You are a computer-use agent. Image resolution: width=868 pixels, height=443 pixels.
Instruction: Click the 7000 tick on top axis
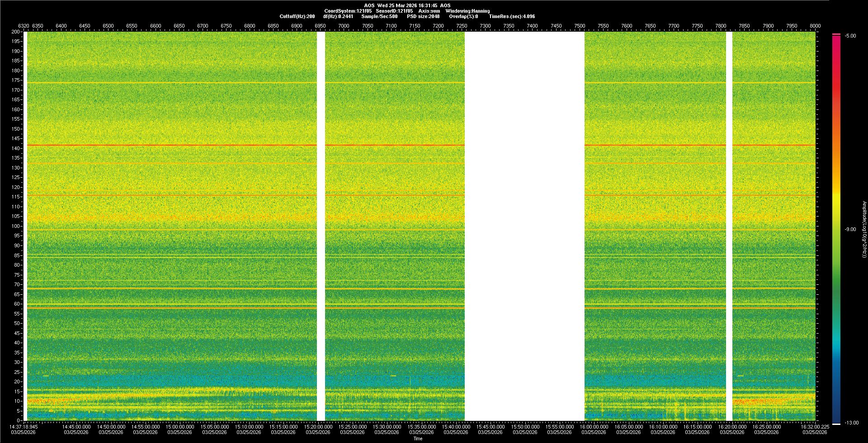coord(344,26)
